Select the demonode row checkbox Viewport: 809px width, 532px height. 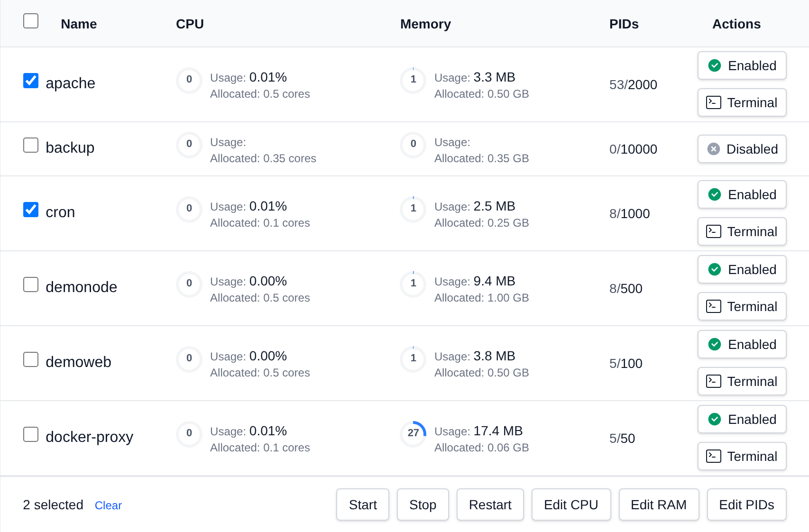click(31, 284)
